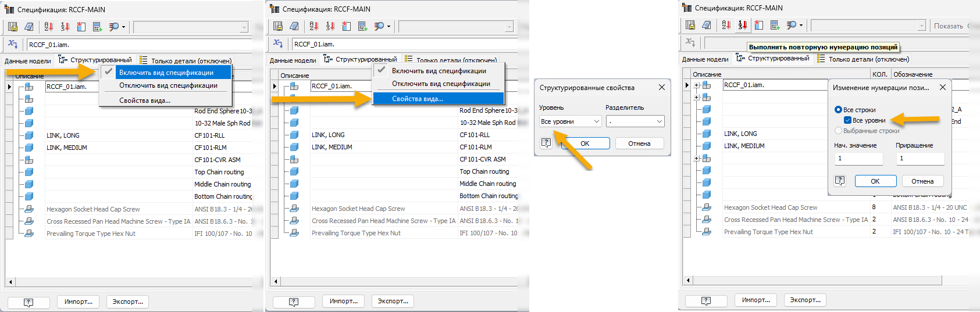Choose the highlighted Включить вид спецификации item
Viewport: 980px width, 312px height.
166,73
